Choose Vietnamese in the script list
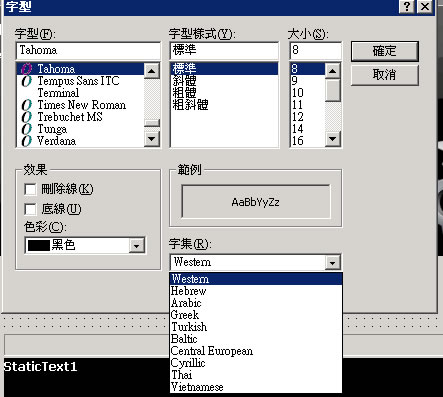Screen dimensions: 443x397 pyautogui.click(x=256, y=387)
